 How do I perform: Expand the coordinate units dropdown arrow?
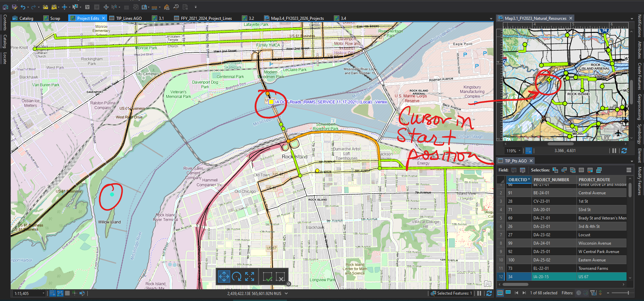click(x=286, y=293)
